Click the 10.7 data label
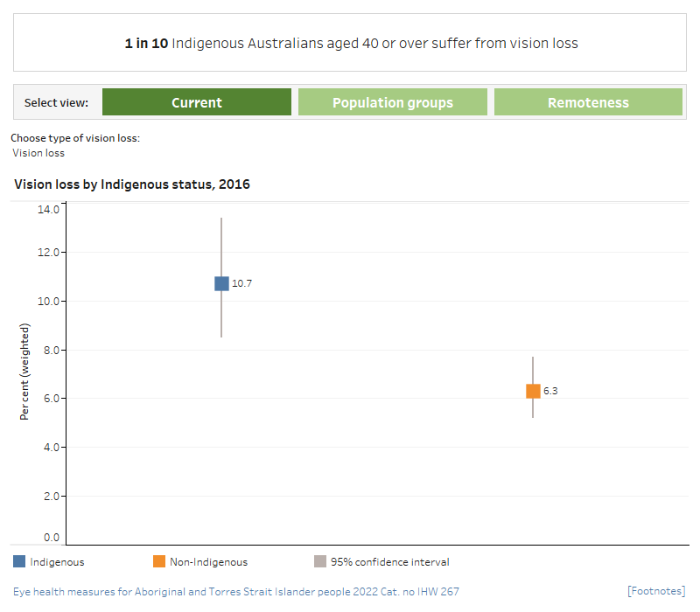Viewport: 700px width, 612px height. (243, 283)
